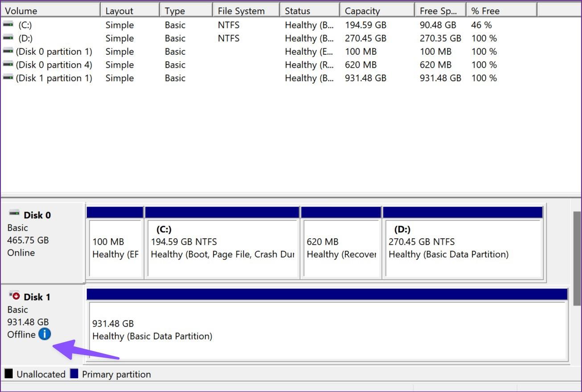Select the 270.45 GB (D:) partition block

pyautogui.click(x=463, y=248)
